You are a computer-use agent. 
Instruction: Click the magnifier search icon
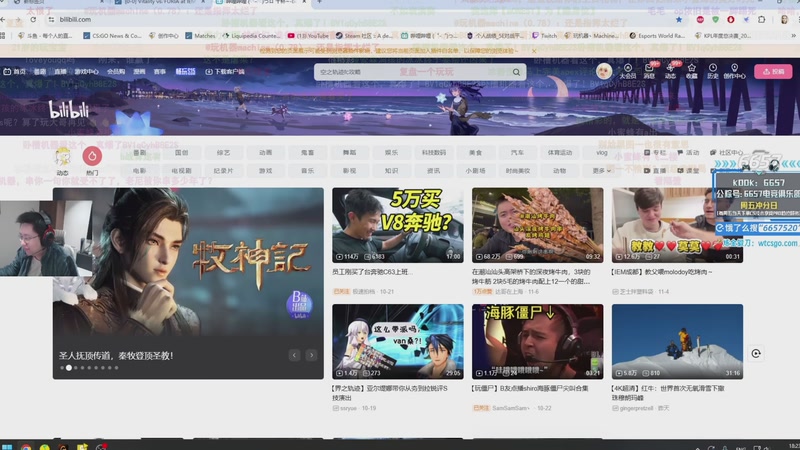[516, 72]
